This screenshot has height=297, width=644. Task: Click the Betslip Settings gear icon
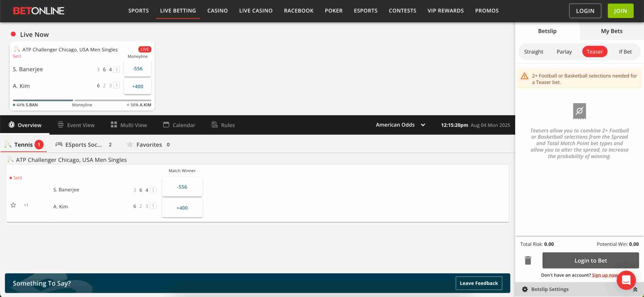pos(525,289)
